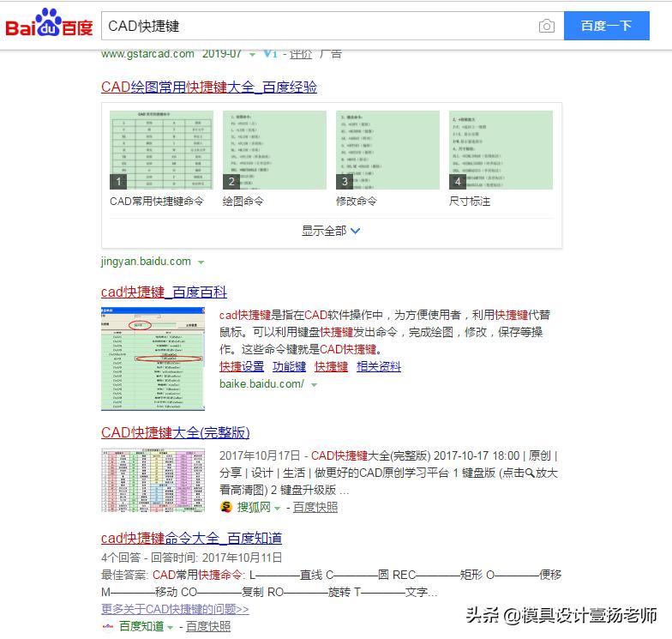Viewport: 672px width, 639px height.
Task: Click the jingyan.baidu.com URL text
Action: point(146,261)
